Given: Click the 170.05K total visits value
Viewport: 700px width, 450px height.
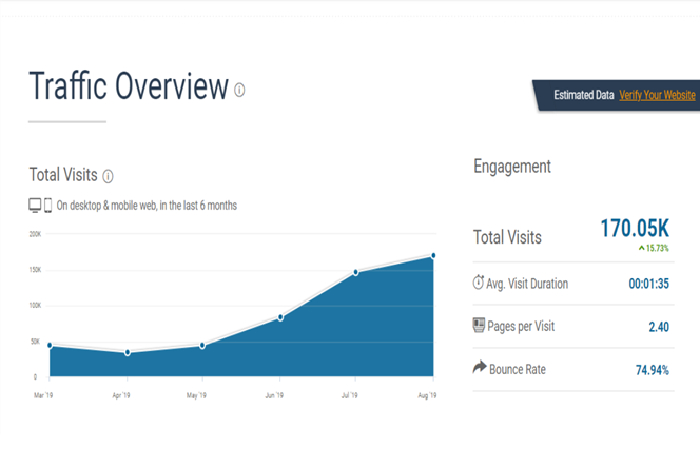Looking at the screenshot, I should 634,229.
